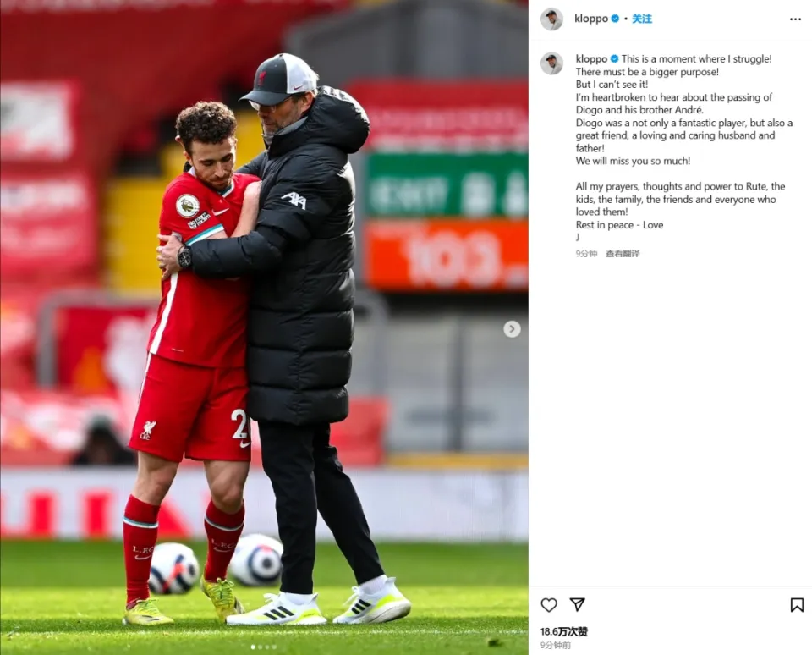Screen dimensions: 812x655
Task: Go to next photo with carousel arrow
Action: click(512, 328)
